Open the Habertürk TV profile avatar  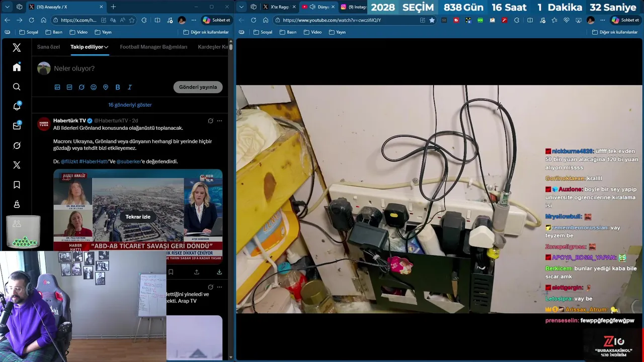(44, 125)
